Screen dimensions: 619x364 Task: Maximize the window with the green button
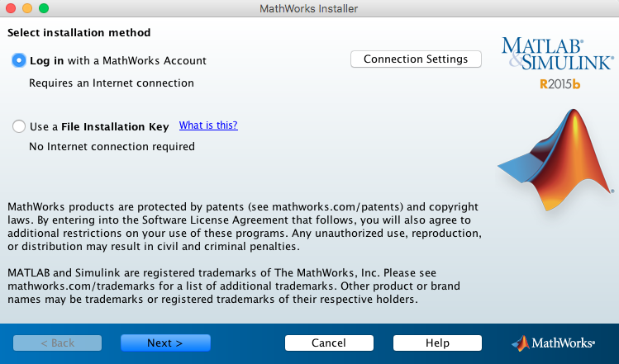(x=44, y=8)
